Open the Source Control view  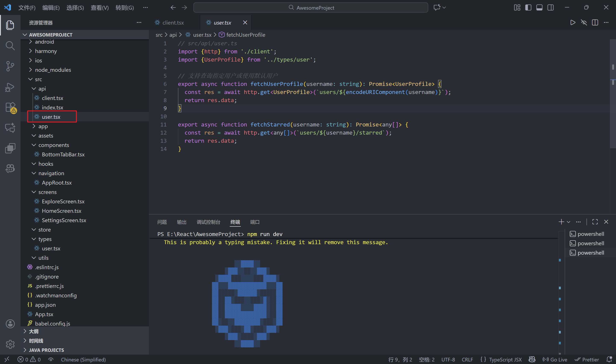(10, 66)
